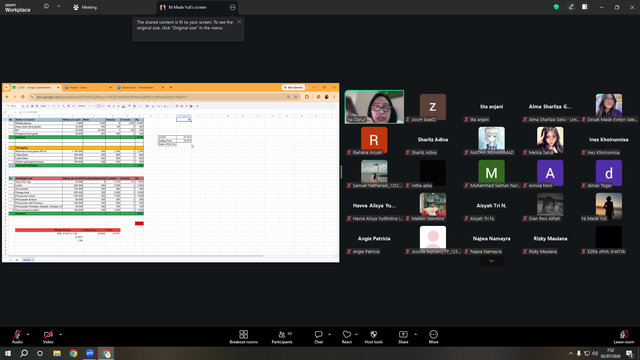Unmute the Audio microphone
This screenshot has width=640, height=360.
(x=17, y=337)
